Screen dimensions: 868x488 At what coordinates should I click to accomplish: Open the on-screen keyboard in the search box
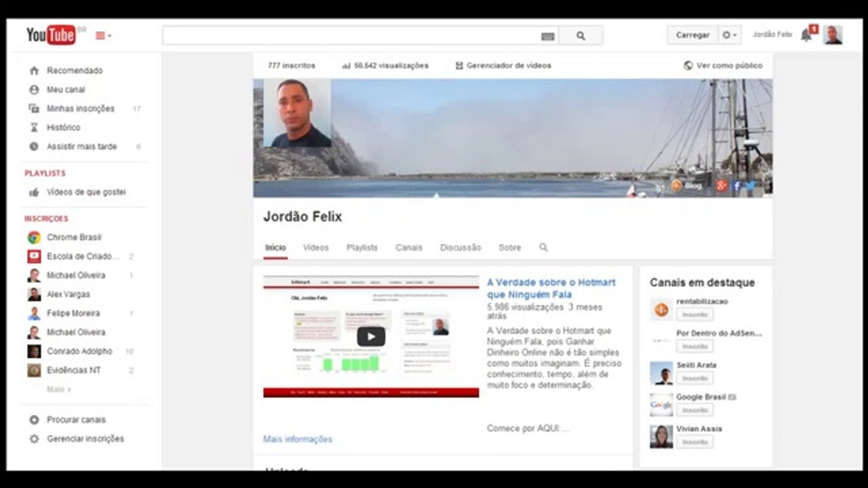tap(548, 37)
